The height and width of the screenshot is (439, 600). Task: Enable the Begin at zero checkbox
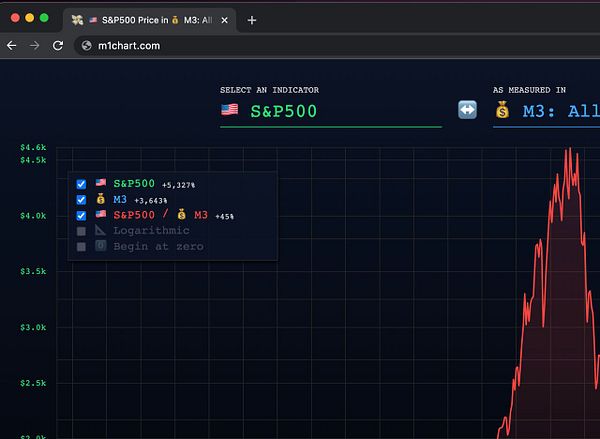[81, 246]
